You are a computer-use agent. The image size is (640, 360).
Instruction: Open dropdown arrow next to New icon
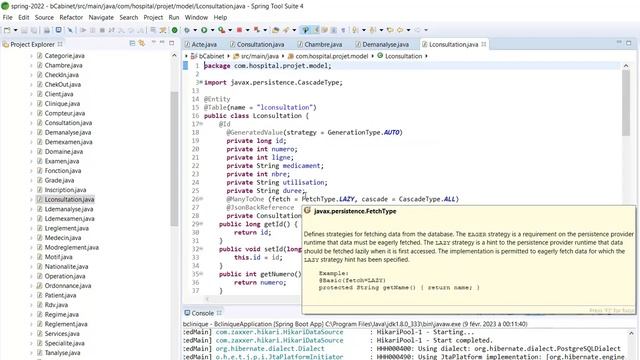pyautogui.click(x=16, y=30)
